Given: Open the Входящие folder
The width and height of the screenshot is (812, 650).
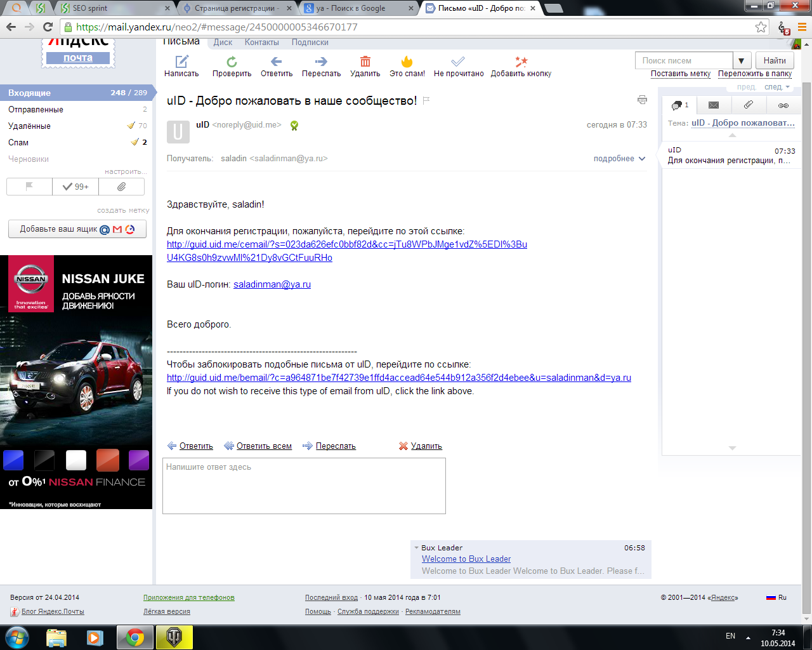Looking at the screenshot, I should [76, 93].
